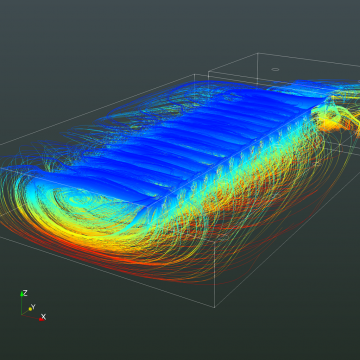Pick the small ellipse on the top face

(275, 69)
